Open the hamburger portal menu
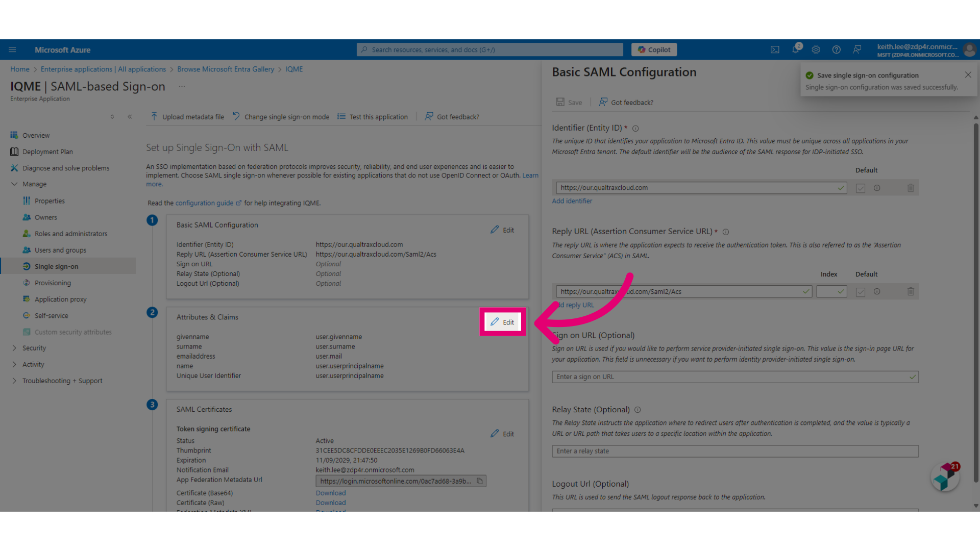This screenshot has width=980, height=551. (12, 49)
